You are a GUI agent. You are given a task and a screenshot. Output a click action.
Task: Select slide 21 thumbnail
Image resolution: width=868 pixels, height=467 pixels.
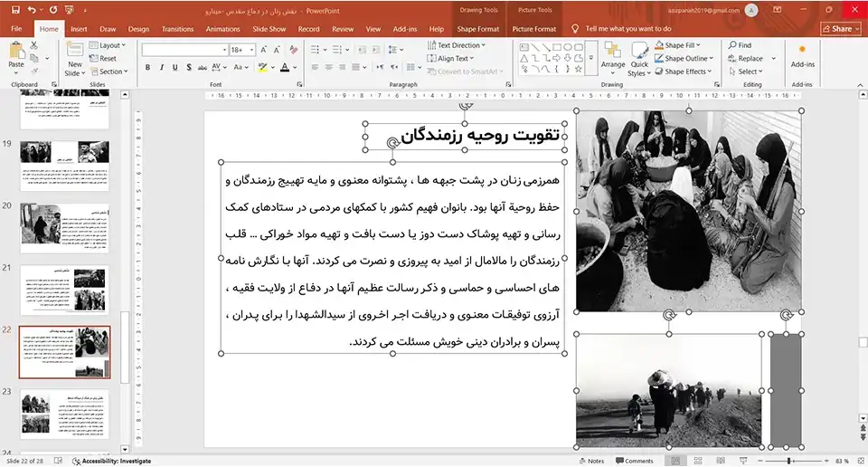[x=65, y=291]
